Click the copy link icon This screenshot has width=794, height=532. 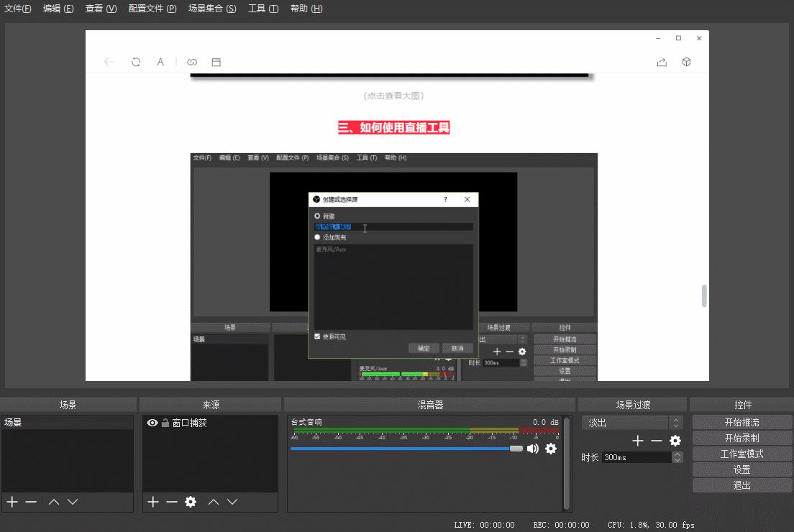click(x=192, y=62)
